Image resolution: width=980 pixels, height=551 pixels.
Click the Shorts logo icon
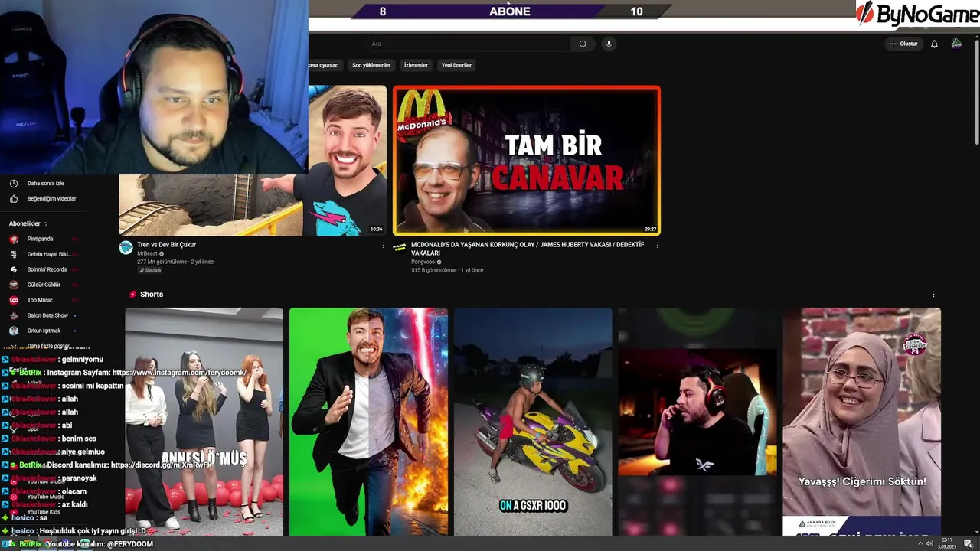click(133, 294)
